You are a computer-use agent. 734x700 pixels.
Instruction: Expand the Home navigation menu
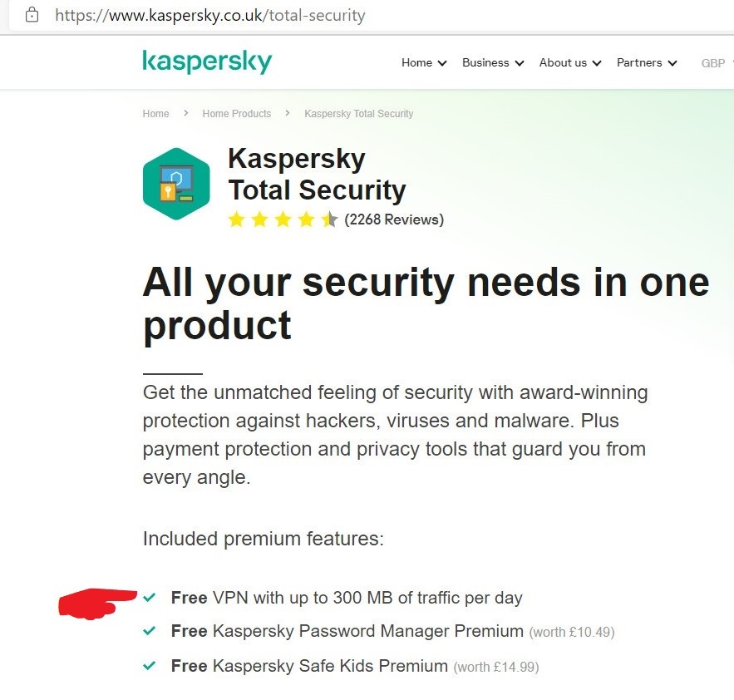(424, 63)
